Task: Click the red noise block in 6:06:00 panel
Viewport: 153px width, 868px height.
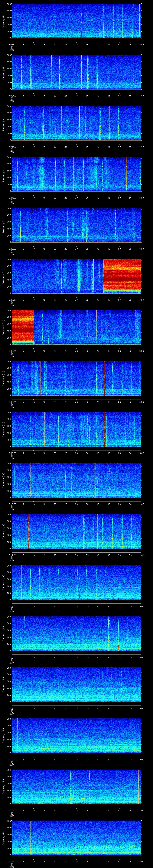Action: (x=122, y=275)
